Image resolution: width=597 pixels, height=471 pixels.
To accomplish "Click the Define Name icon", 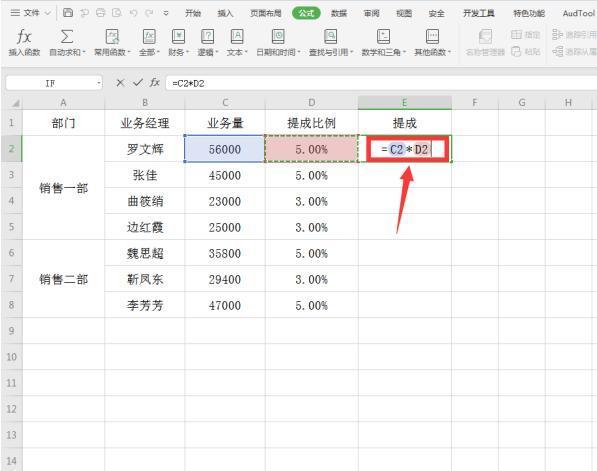I will (x=516, y=35).
